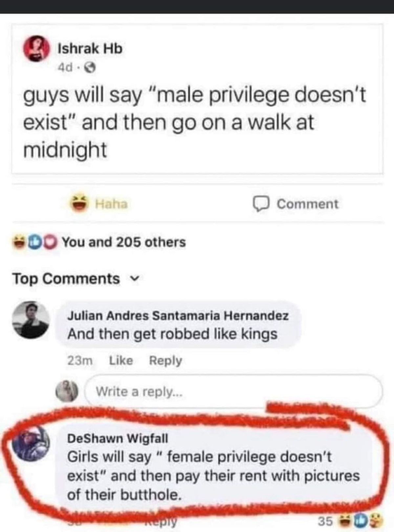
Task: Expand the Top Comments sort dropdown
Action: click(x=76, y=279)
